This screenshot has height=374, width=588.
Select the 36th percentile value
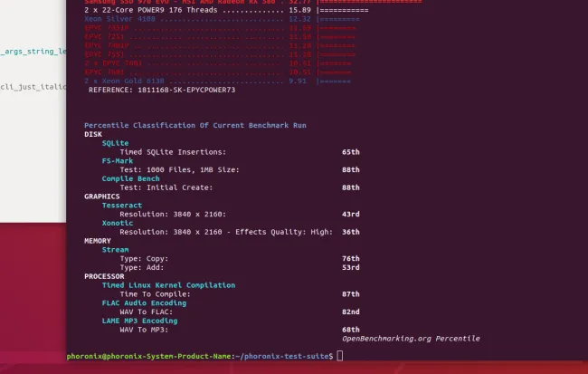point(351,232)
